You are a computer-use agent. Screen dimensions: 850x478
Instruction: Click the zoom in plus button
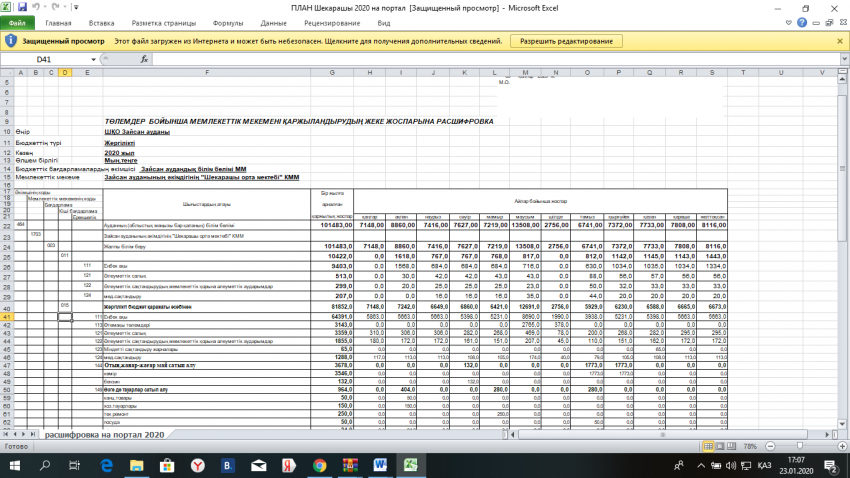click(842, 447)
